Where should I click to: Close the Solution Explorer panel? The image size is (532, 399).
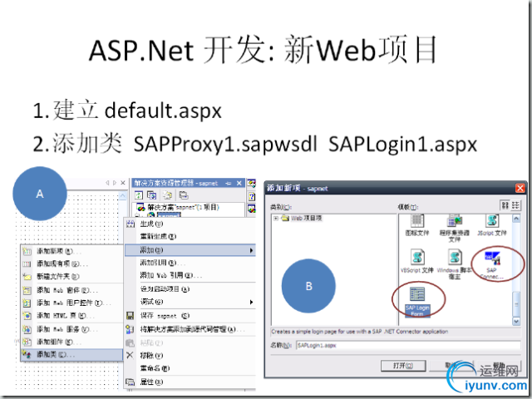239,183
